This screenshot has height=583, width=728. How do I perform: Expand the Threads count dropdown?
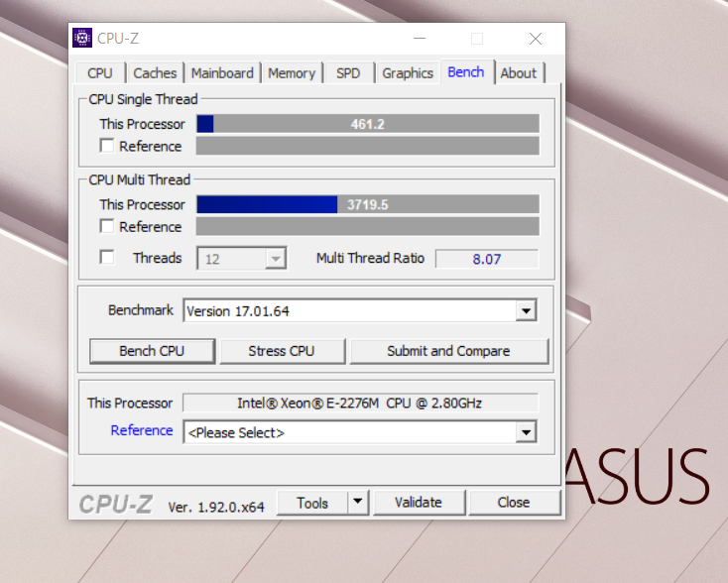[275, 259]
